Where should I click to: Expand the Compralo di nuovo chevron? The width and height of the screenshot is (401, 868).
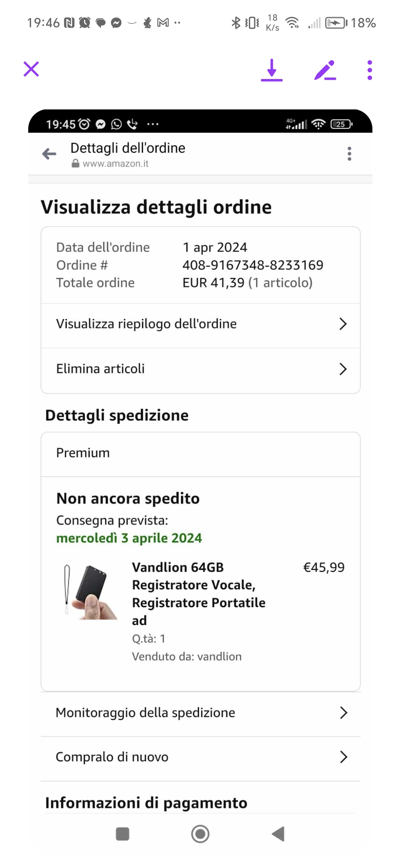[x=343, y=757]
